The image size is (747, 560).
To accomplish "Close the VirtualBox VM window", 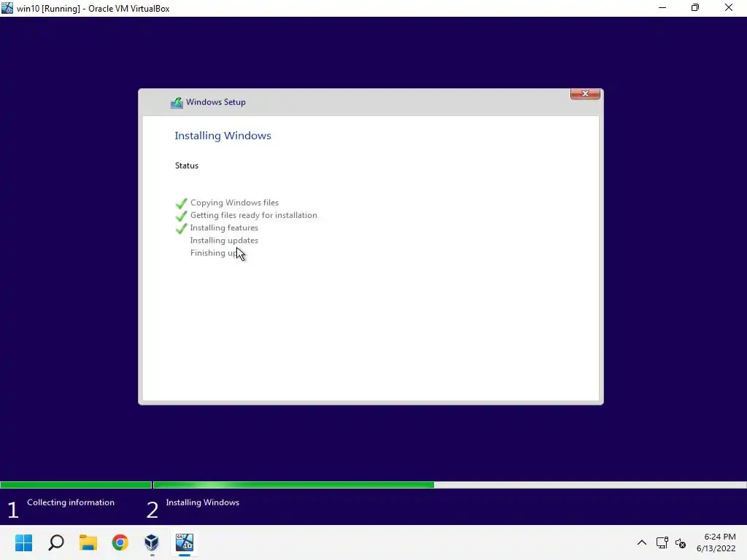I will pyautogui.click(x=729, y=8).
